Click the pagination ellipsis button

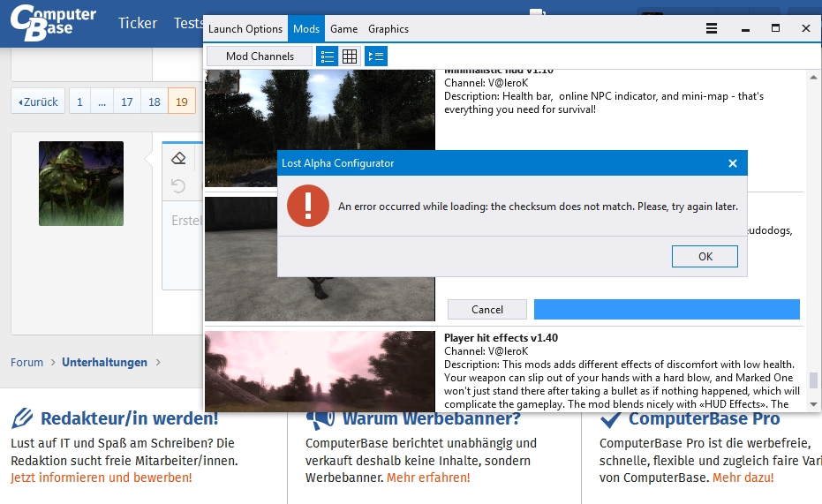(102, 102)
